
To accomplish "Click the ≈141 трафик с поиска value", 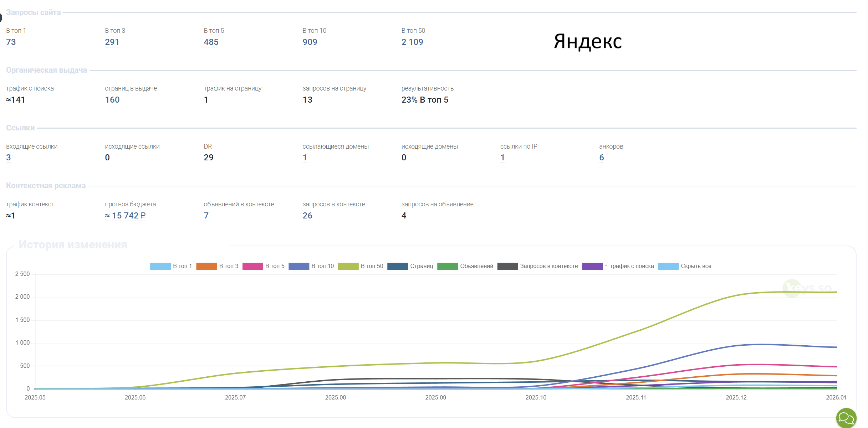I will coord(16,100).
